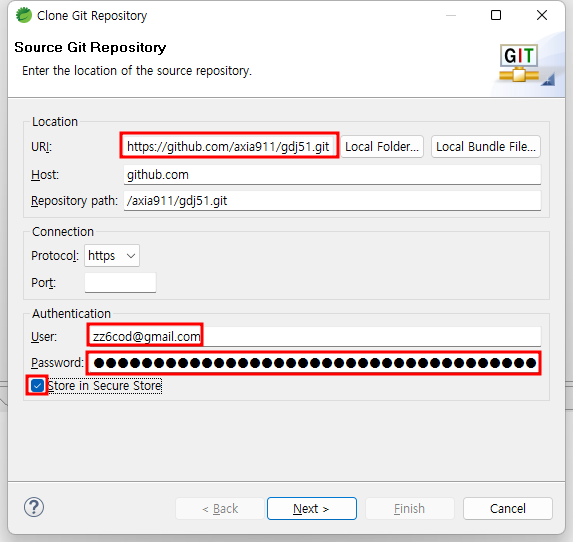Open Local Bundle File browser
This screenshot has width=573, height=542.
click(x=486, y=147)
